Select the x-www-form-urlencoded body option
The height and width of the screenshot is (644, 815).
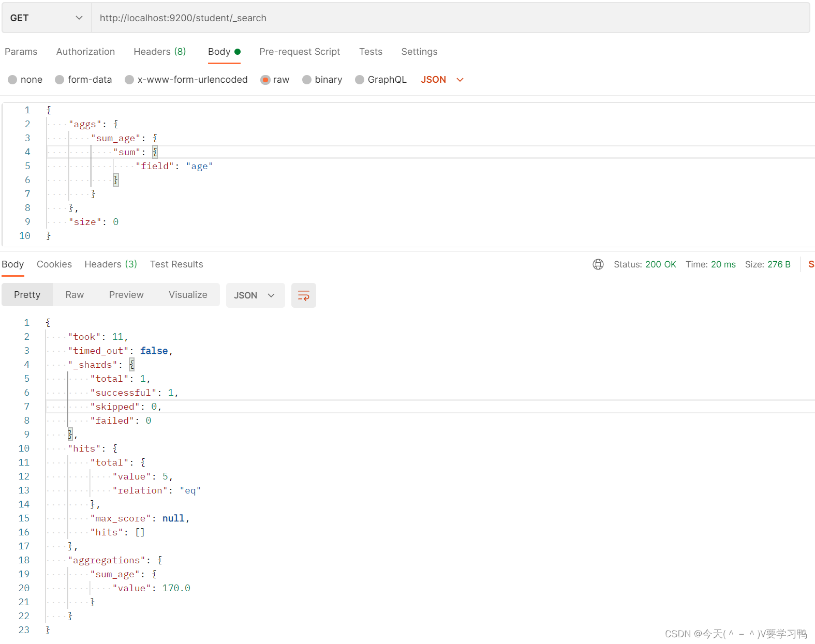tap(186, 80)
